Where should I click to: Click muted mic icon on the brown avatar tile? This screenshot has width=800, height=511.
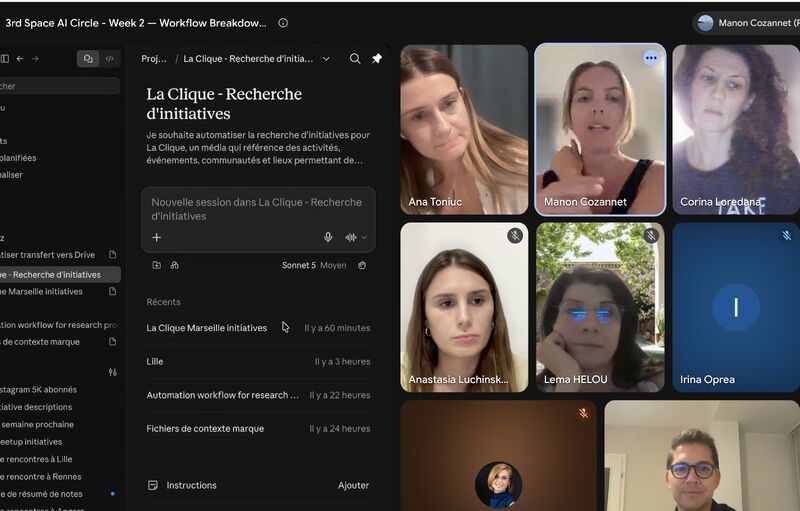pos(583,413)
